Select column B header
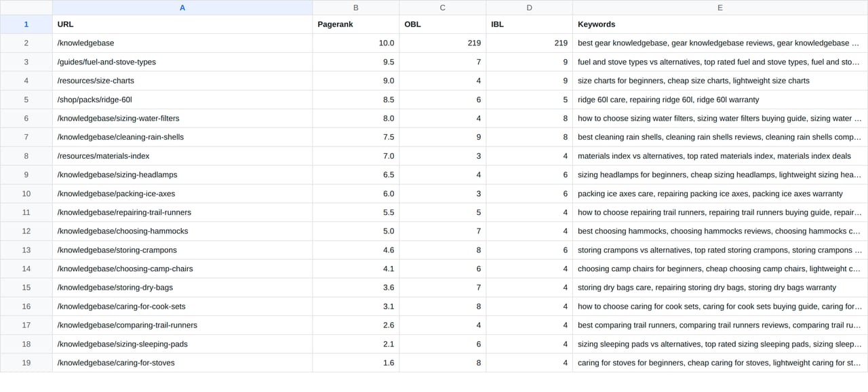Viewport: 868px width, 392px height. click(x=356, y=7)
